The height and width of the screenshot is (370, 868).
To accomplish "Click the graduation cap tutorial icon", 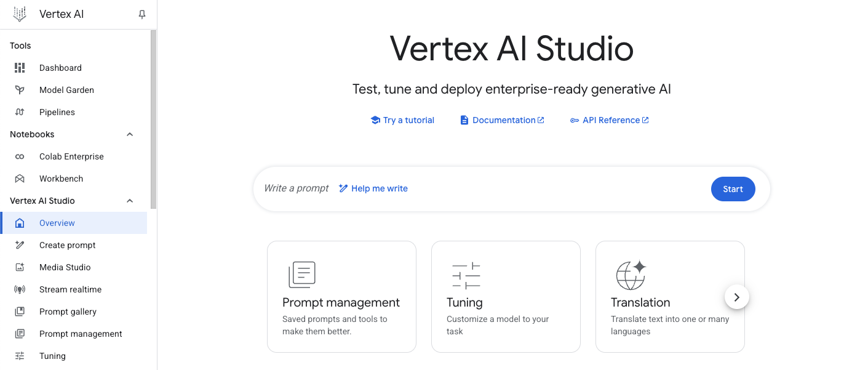I will point(375,120).
